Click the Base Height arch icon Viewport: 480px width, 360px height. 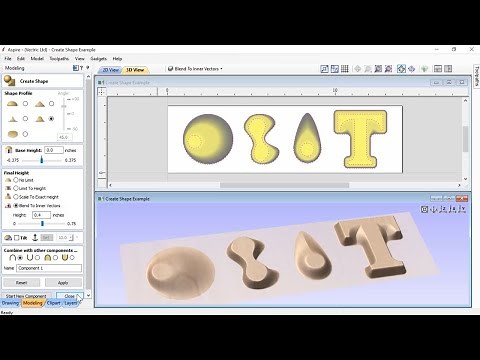(9, 150)
